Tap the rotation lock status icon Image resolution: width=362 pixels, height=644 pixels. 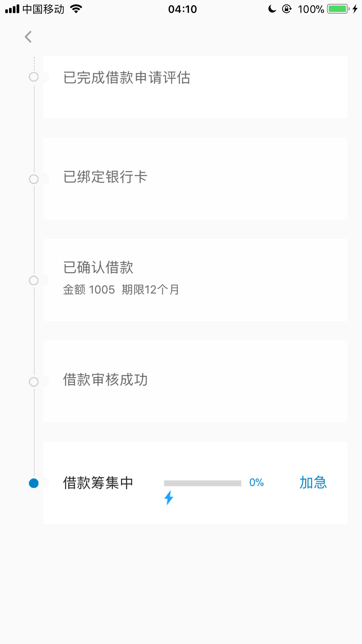[x=287, y=9]
